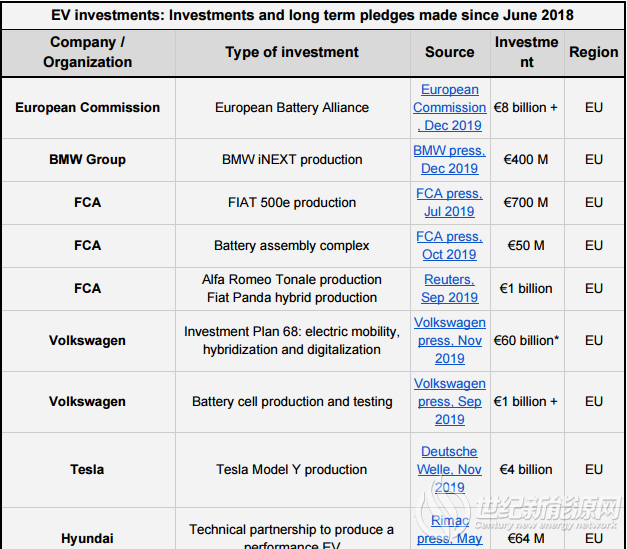
Task: Open the Rimac press, May link
Action: coord(449,529)
